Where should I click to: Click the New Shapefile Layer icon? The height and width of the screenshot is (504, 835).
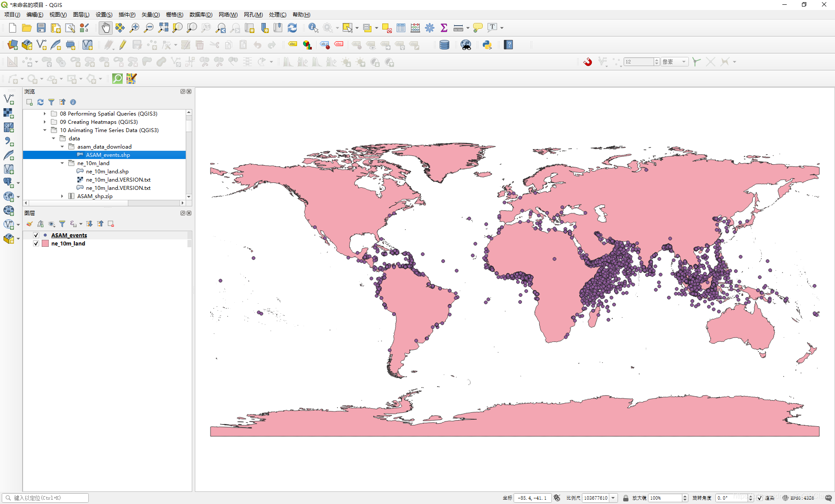coord(41,45)
